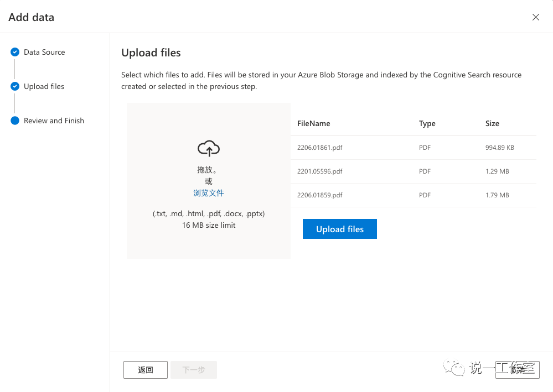Click the 16 MB size limit text

pyautogui.click(x=209, y=225)
